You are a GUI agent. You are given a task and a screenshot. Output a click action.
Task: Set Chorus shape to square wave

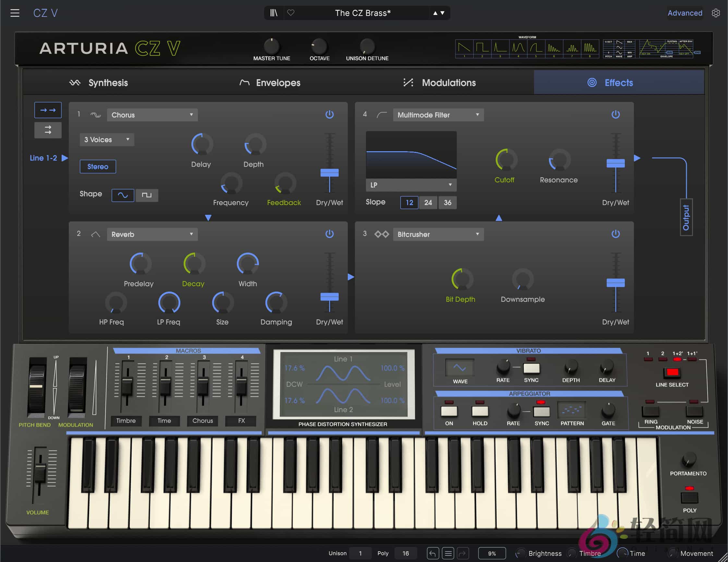(147, 195)
